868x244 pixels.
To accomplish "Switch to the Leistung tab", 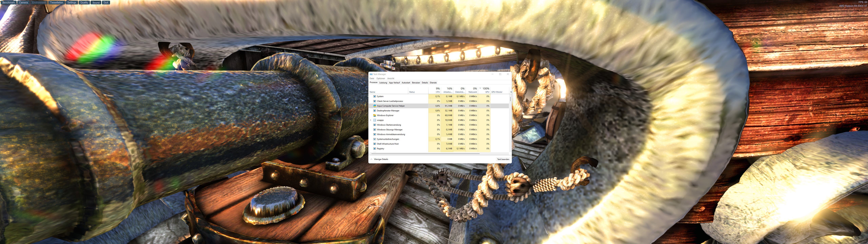I will (383, 83).
